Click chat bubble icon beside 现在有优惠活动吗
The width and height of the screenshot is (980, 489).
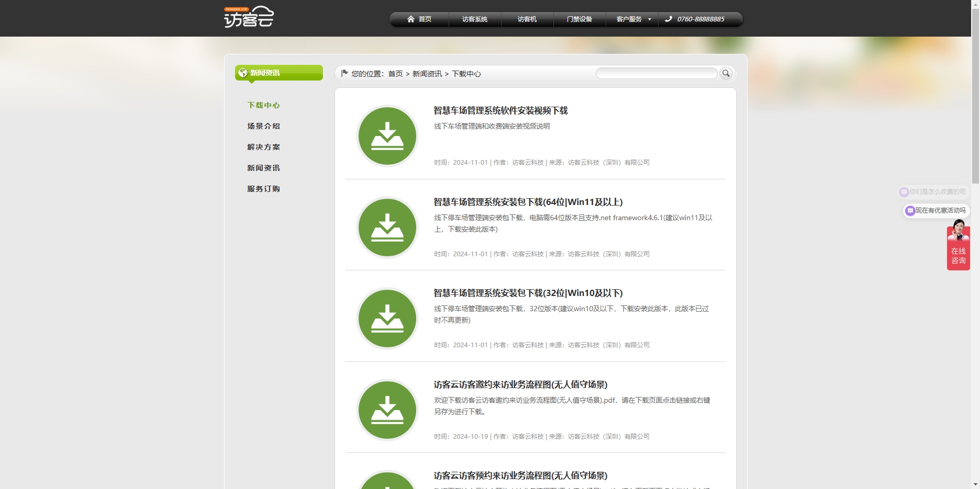point(910,211)
